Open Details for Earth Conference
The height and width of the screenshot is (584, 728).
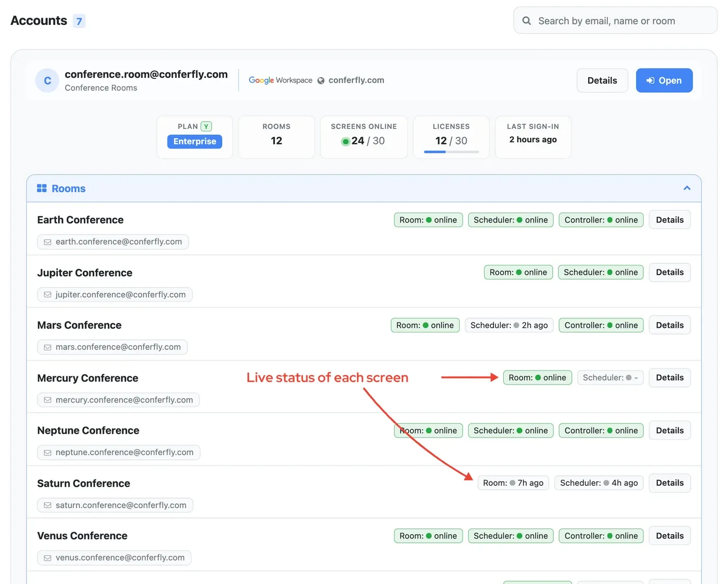(670, 220)
